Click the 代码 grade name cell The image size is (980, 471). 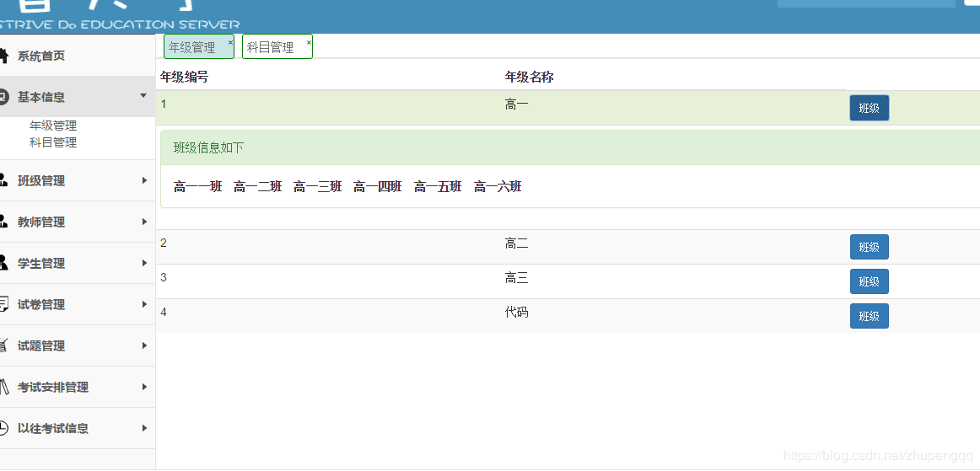[517, 313]
